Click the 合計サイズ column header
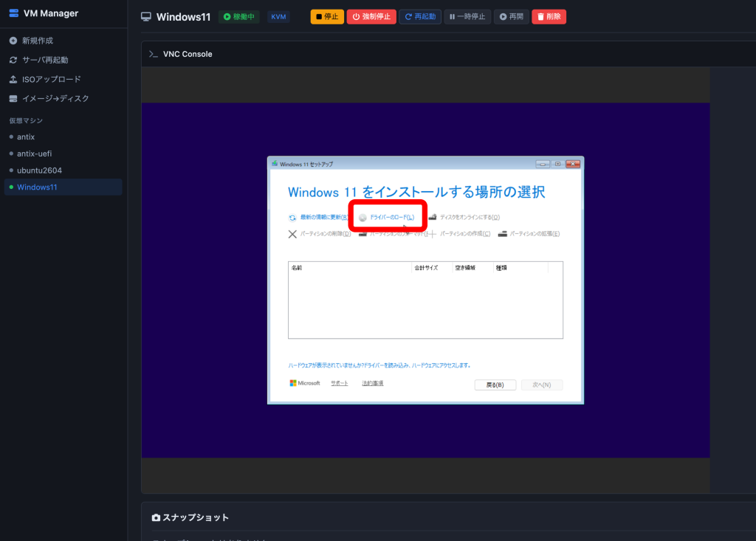 pos(426,268)
